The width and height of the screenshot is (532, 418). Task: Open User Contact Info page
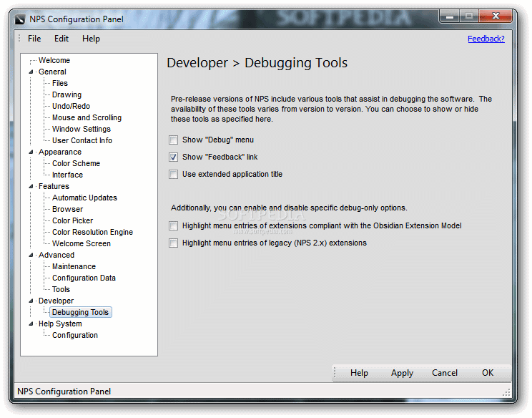pyautogui.click(x=82, y=140)
